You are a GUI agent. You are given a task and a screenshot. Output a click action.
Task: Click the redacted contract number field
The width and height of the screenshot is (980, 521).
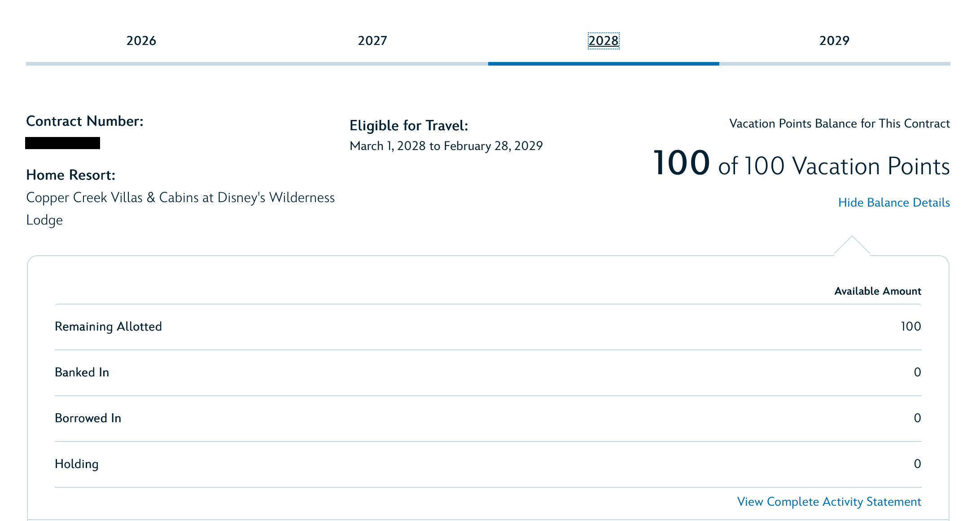pyautogui.click(x=63, y=143)
